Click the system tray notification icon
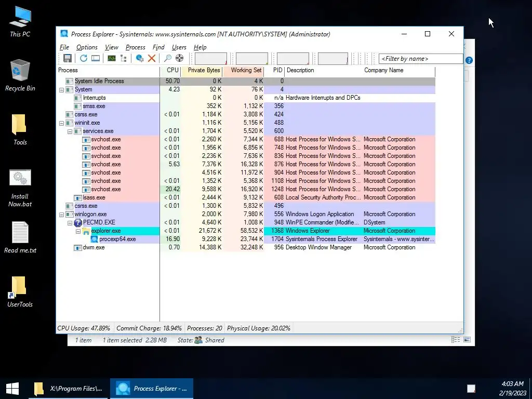Viewport: 532px width, 399px height. coord(471,389)
